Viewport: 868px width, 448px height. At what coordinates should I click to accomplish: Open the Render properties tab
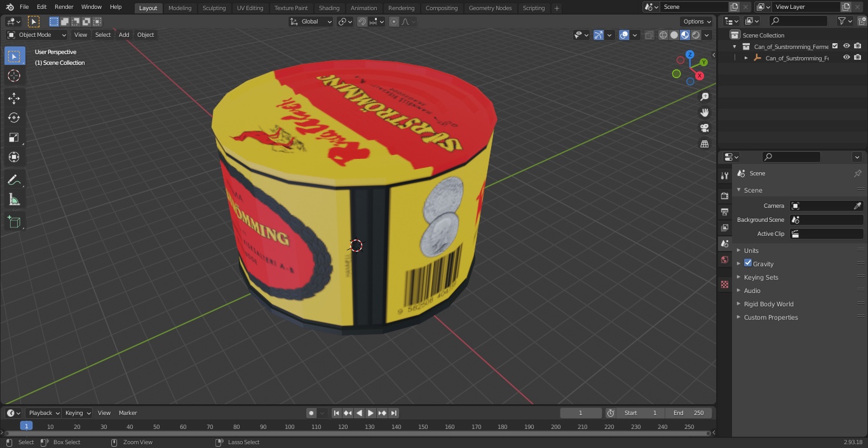click(x=724, y=196)
